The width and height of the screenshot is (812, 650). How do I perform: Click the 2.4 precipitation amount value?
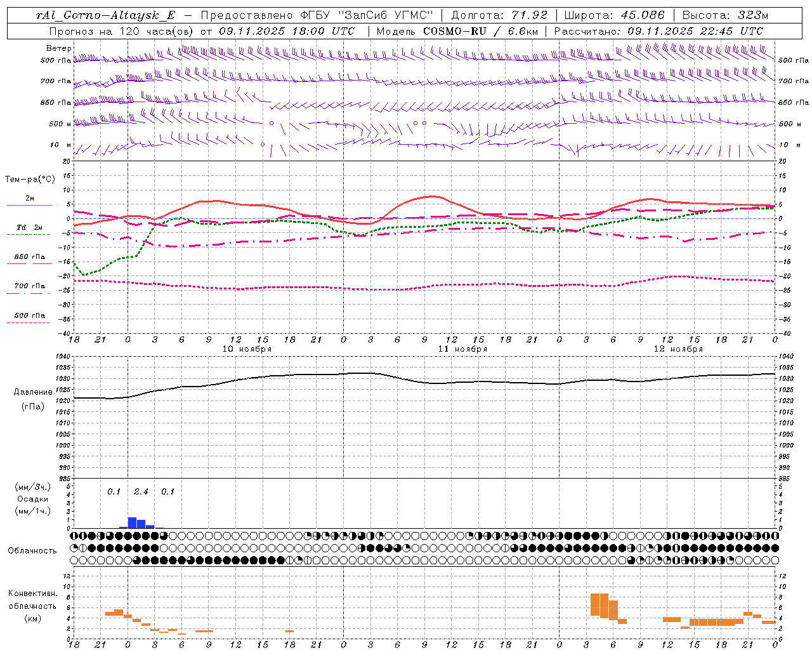[x=141, y=492]
